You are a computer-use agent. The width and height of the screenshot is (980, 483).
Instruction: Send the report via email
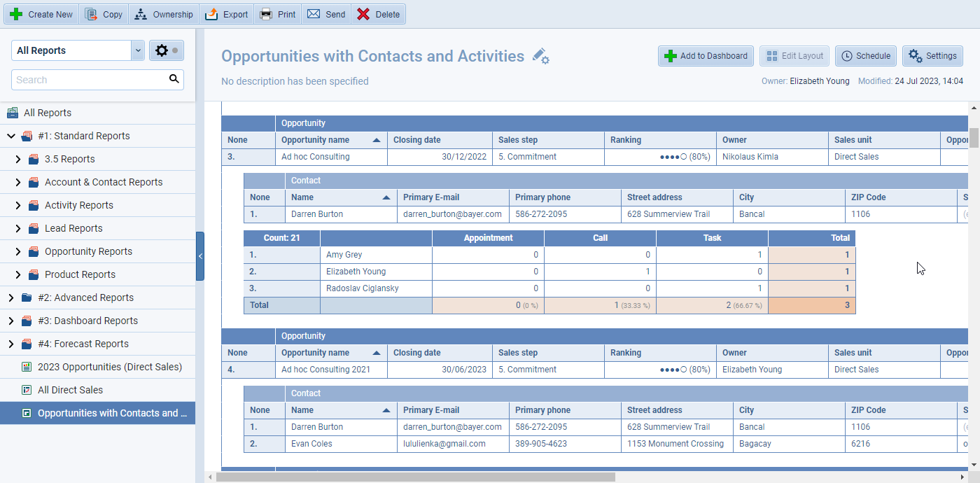[326, 13]
